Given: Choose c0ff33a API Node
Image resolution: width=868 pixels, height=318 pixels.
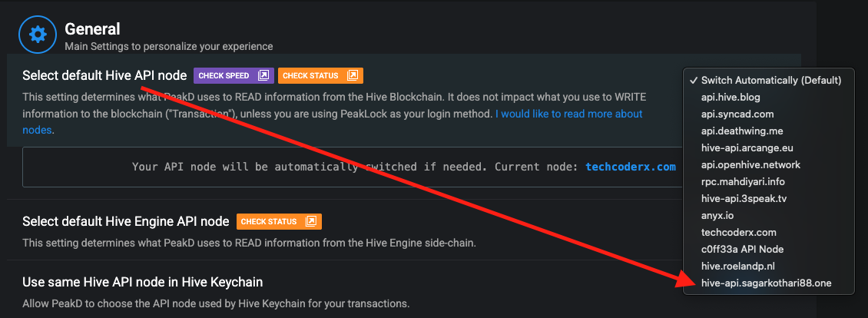Looking at the screenshot, I should pyautogui.click(x=742, y=250).
